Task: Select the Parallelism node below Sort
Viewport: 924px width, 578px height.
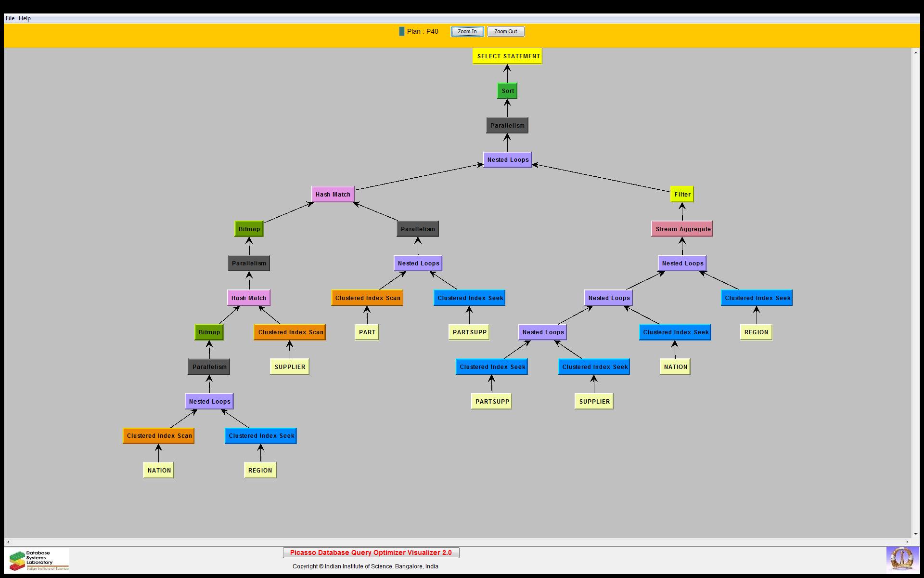Action: pyautogui.click(x=507, y=126)
